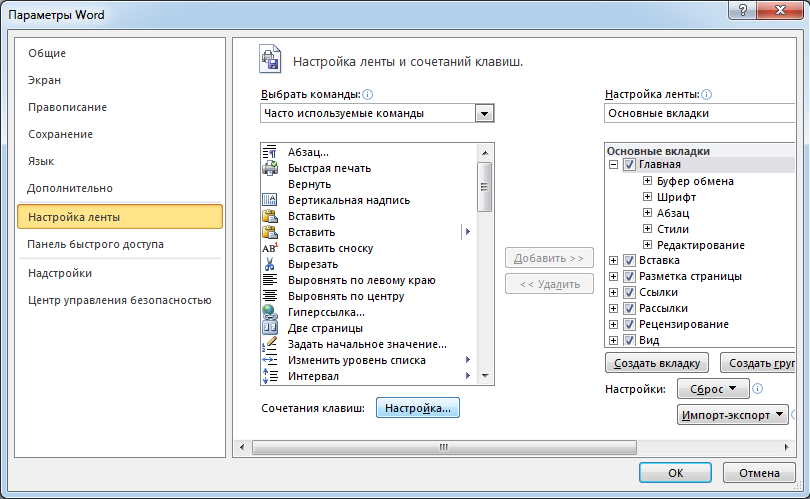Confirm with the OK button

point(675,473)
